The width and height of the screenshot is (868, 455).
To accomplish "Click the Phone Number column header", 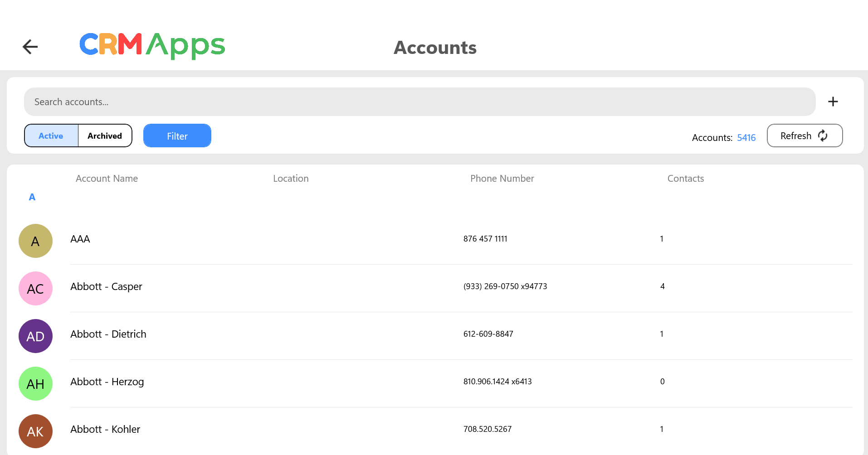I will coord(502,179).
